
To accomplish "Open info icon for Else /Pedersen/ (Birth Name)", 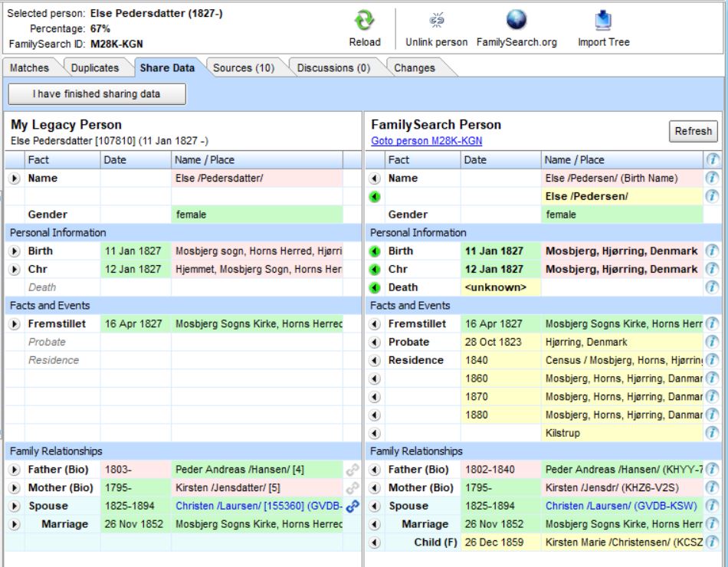I will pos(712,179).
